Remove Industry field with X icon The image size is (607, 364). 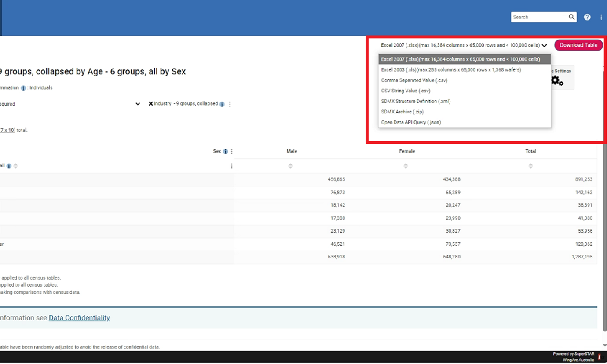pos(150,104)
